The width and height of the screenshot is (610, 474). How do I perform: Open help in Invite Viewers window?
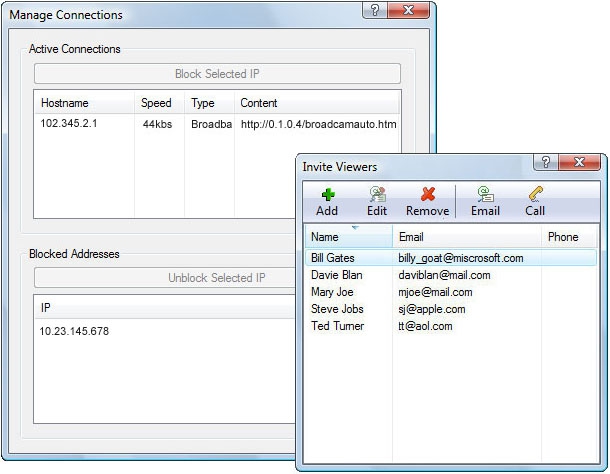[546, 162]
